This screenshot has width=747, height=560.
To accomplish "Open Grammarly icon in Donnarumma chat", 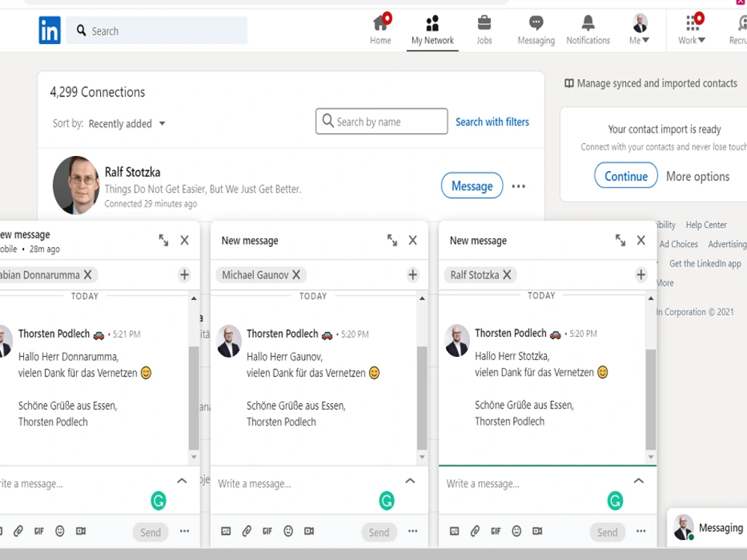I will 158,501.
